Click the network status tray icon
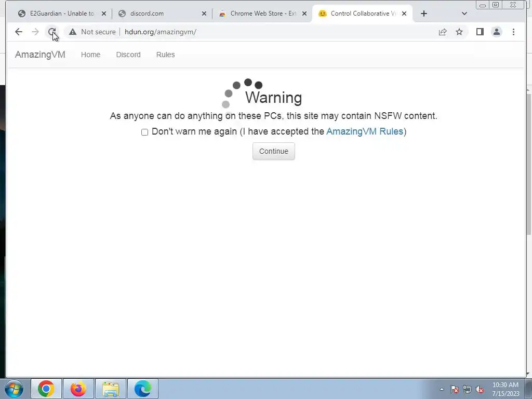This screenshot has height=399, width=532. (x=467, y=389)
